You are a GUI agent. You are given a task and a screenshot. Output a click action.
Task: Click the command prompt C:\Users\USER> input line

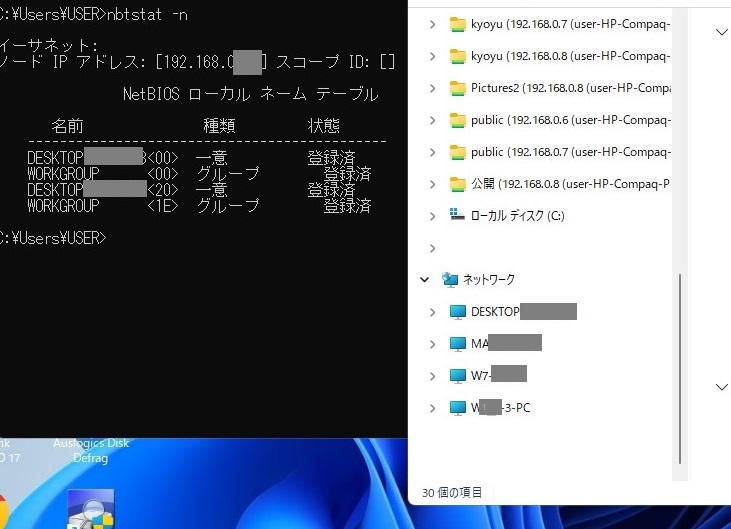[150, 238]
